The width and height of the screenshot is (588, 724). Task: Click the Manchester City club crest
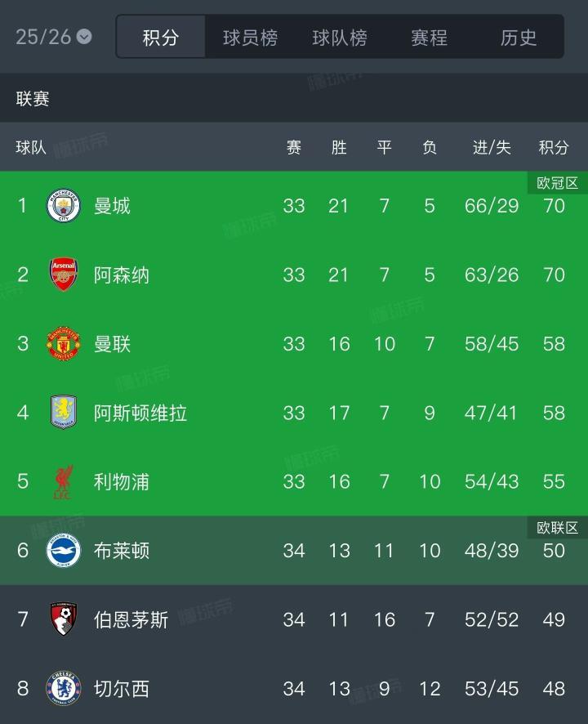coord(63,206)
